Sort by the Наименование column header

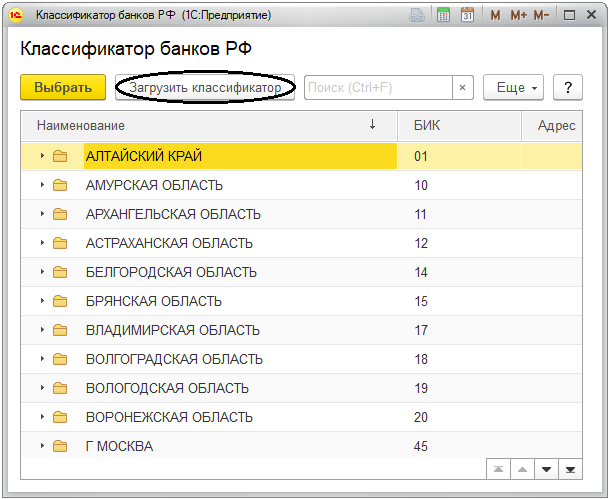[209, 125]
